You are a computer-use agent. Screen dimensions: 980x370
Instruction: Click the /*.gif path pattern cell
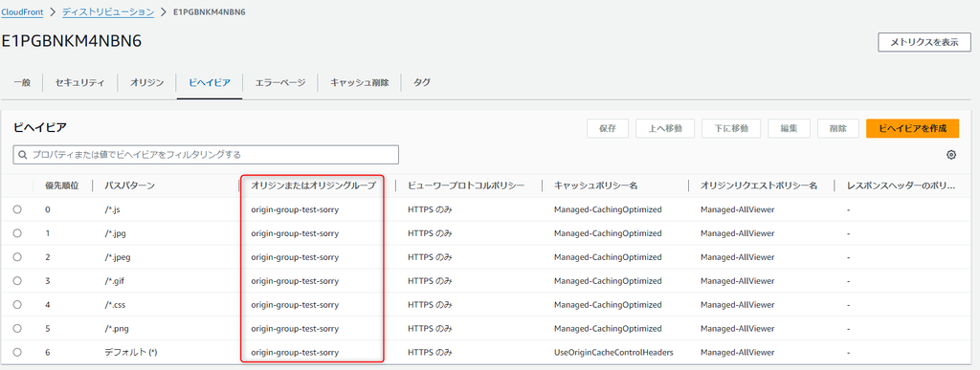pyautogui.click(x=115, y=281)
